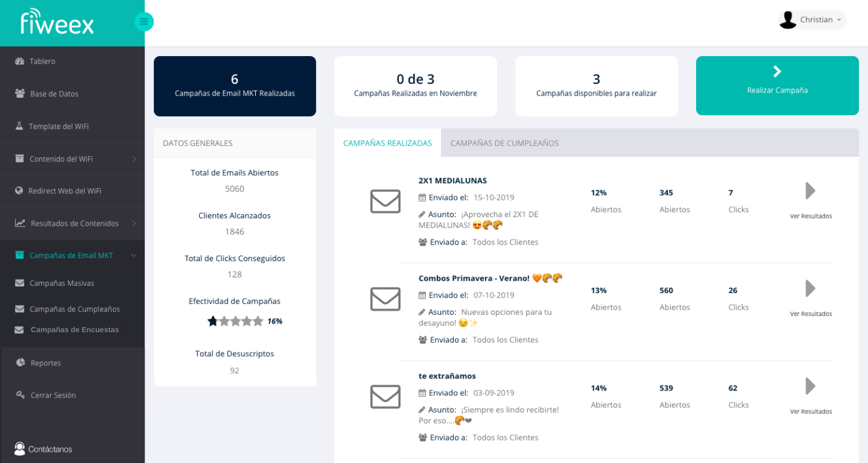Click the envelope icon for 2X1 MEDIALUNAS campaign
Viewport: 868px width, 463px height.
click(385, 201)
